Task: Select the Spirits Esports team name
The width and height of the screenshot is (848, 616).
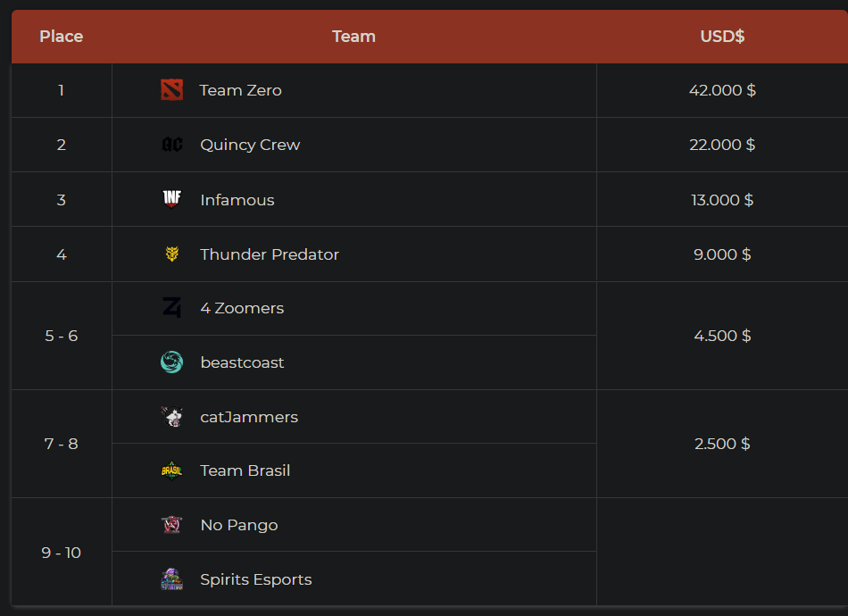Action: pos(256,579)
